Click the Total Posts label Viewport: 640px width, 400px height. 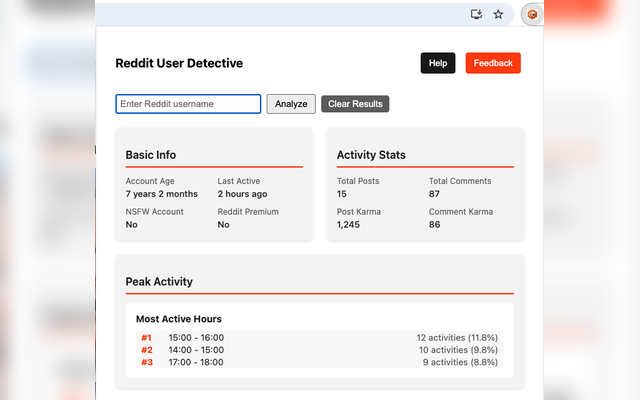coord(358,181)
